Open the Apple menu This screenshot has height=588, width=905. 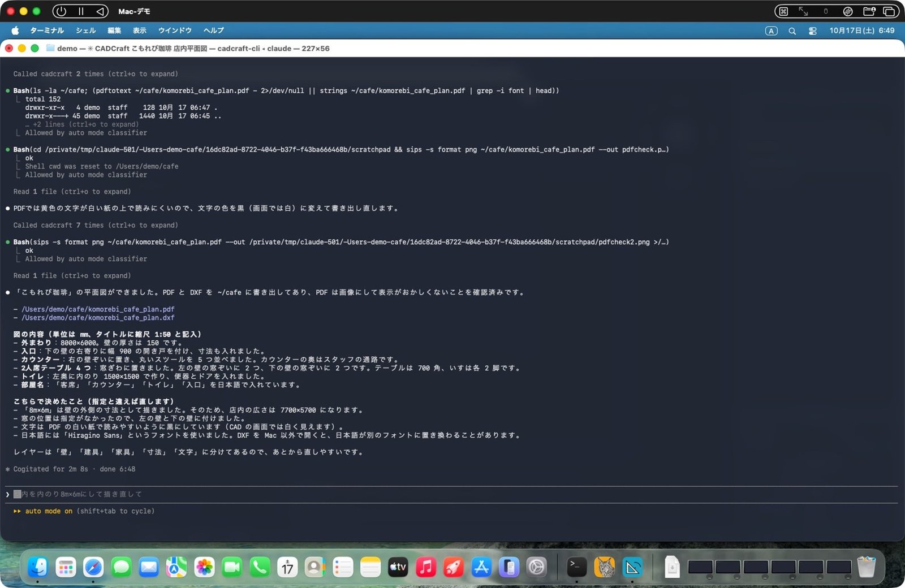[15, 31]
